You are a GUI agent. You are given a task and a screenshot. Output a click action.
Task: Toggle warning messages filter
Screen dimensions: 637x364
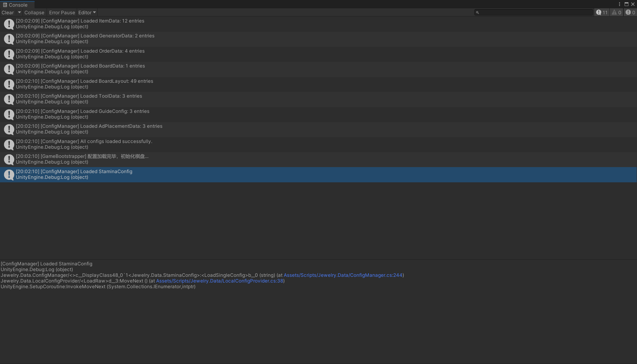click(616, 12)
